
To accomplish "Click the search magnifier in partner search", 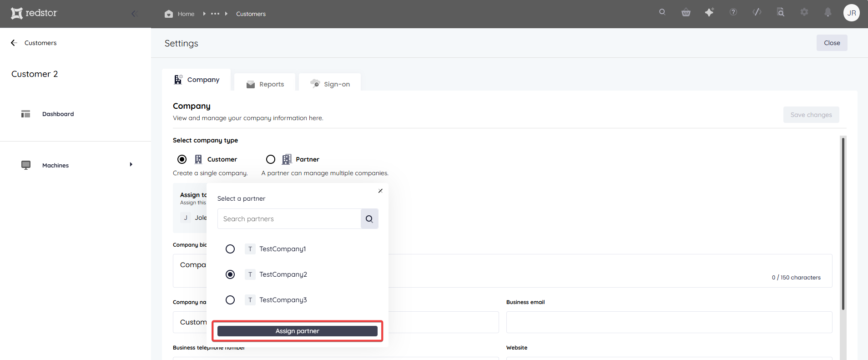I will tap(369, 219).
